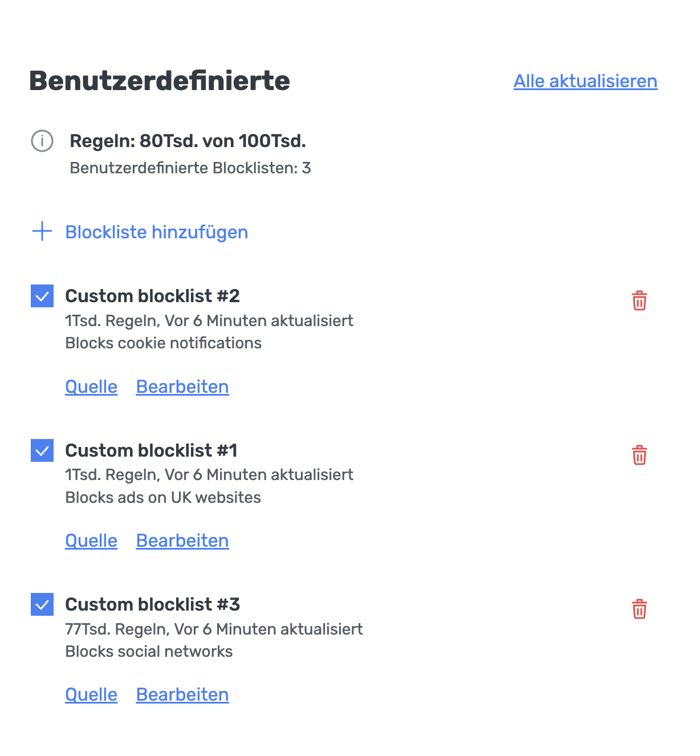Click the delete trash icon for Custom blocklist #2
The width and height of the screenshot is (700, 756).
639,301
